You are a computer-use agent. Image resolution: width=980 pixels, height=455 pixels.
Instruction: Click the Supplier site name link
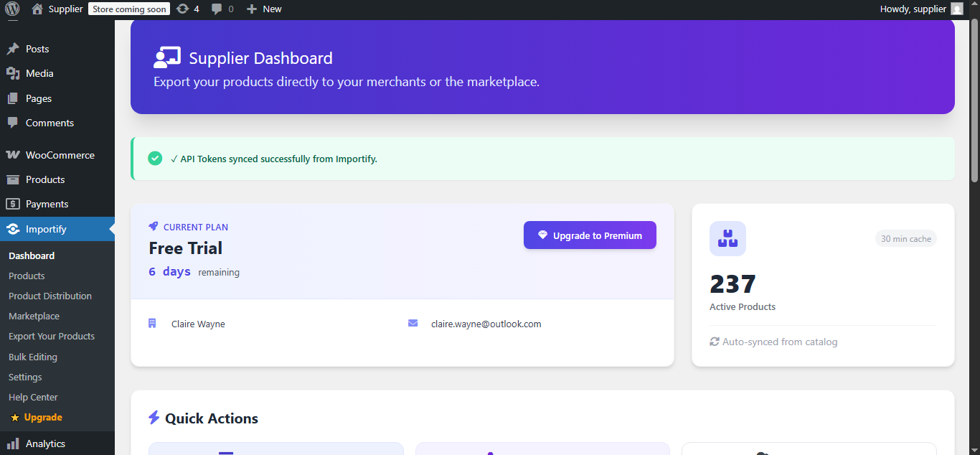click(66, 9)
